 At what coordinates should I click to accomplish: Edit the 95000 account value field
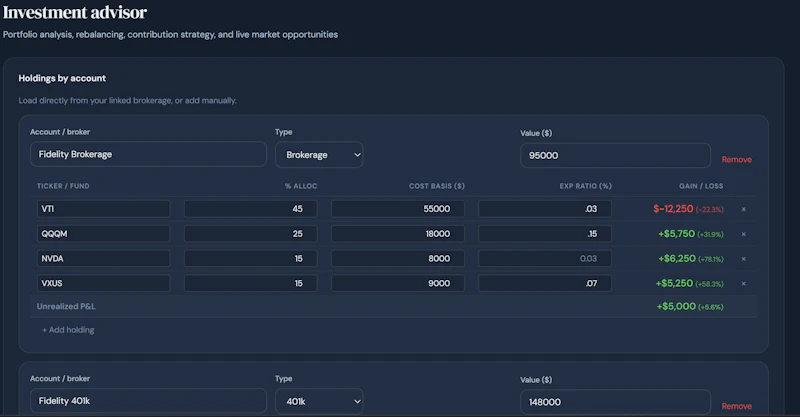pyautogui.click(x=615, y=155)
